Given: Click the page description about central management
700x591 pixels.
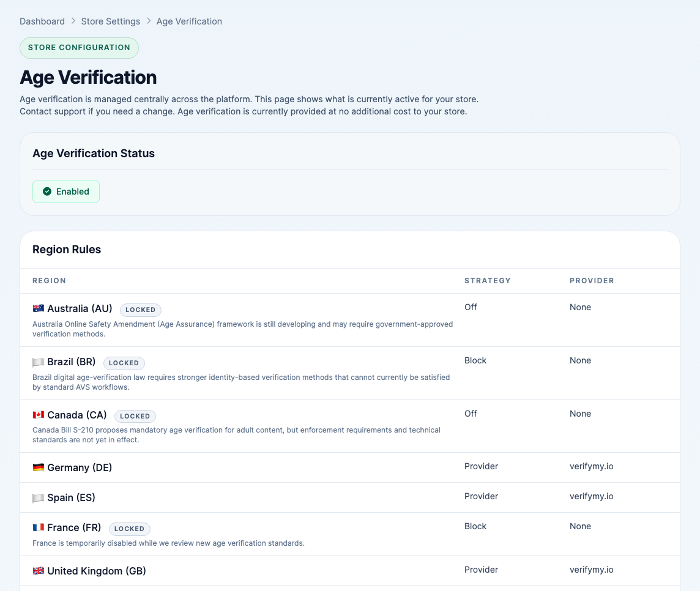Looking at the screenshot, I should tap(249, 105).
